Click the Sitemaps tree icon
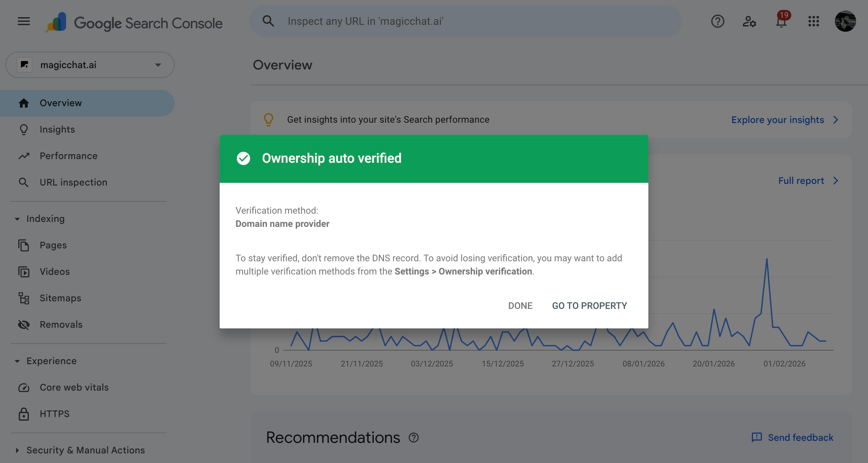Viewport: 868px width, 463px height. (x=23, y=298)
